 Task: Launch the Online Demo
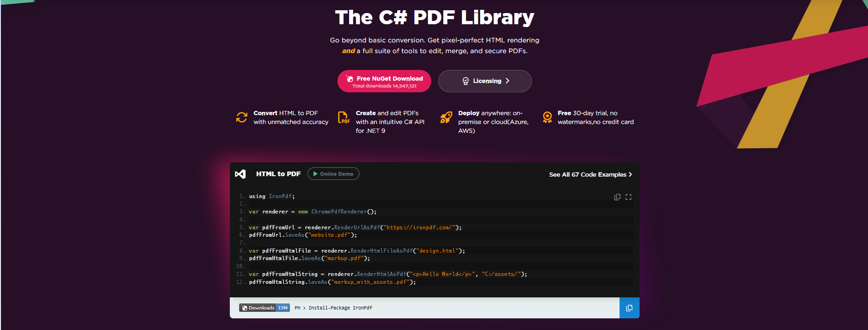click(x=333, y=174)
